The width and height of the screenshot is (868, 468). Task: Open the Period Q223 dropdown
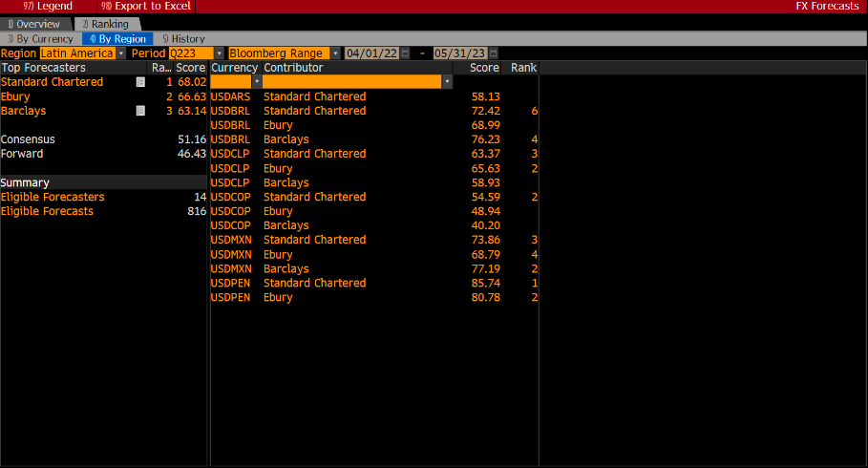click(220, 53)
